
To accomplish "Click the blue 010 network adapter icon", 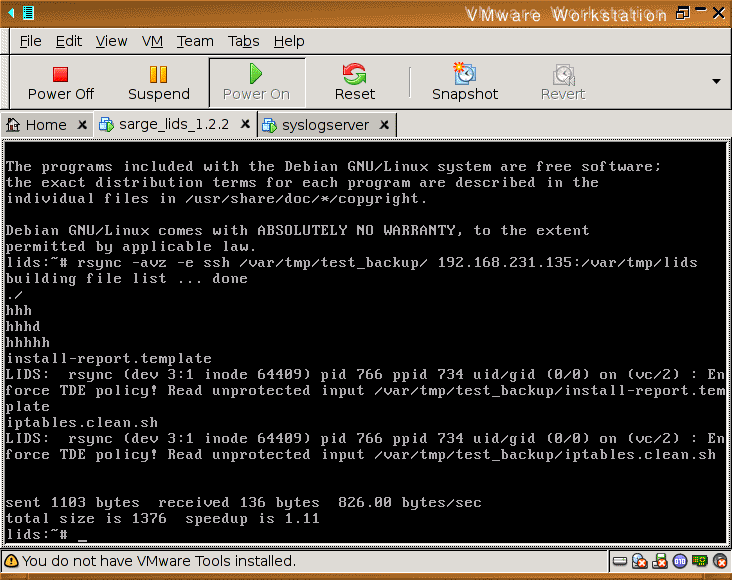I will pyautogui.click(x=680, y=561).
